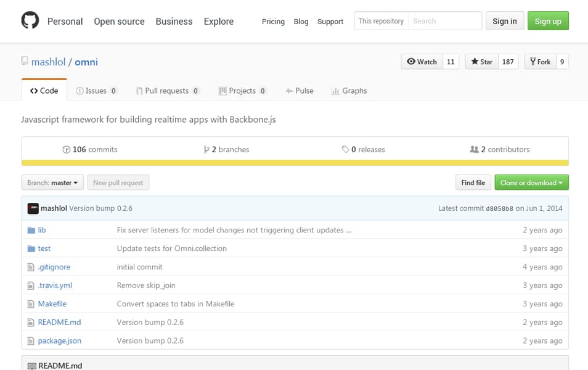Click the .gitignore file icon

click(31, 267)
